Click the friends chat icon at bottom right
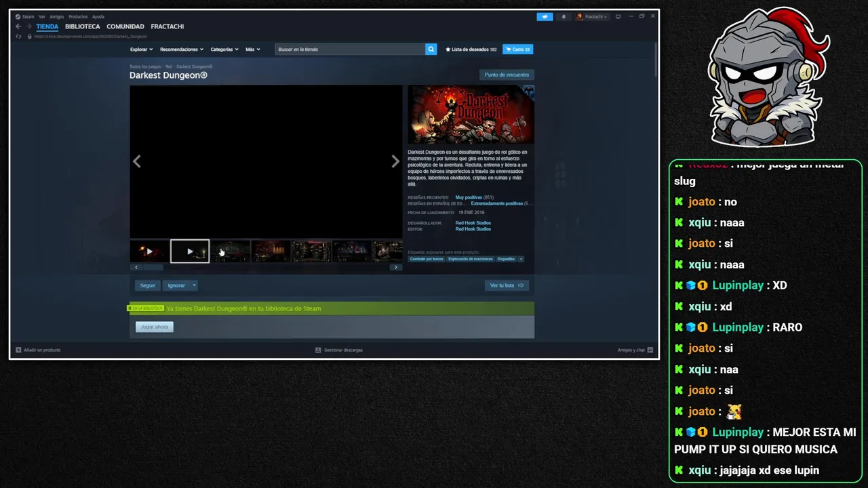868x488 pixels. tap(650, 350)
